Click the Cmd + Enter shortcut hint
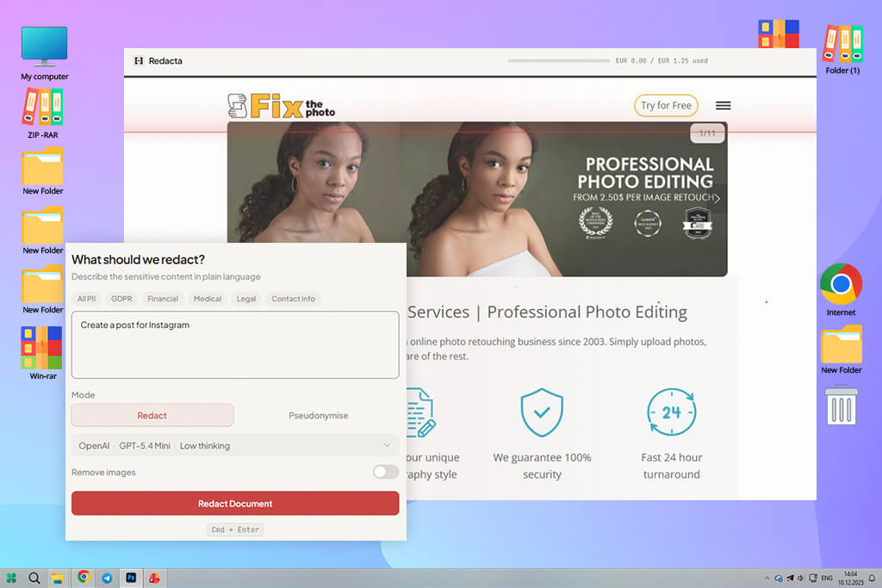Viewport: 882px width, 588px height. (x=235, y=529)
